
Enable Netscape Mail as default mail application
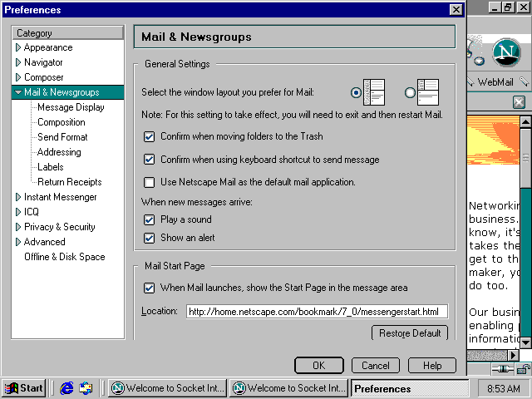tap(150, 182)
